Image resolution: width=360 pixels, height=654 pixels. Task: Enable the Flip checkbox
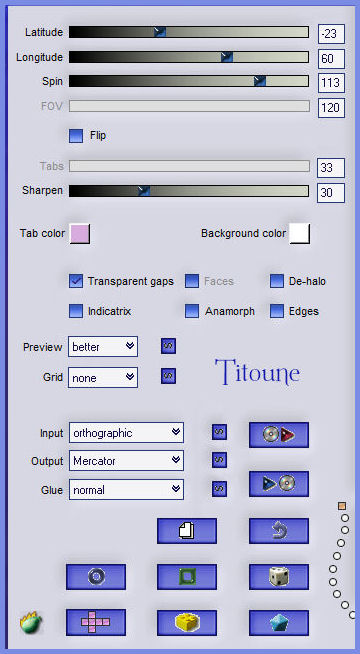[x=76, y=136]
